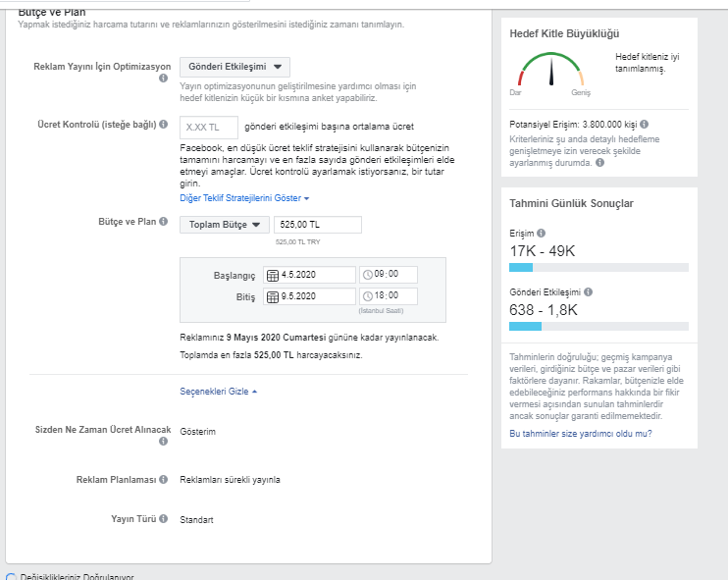Click clock icon in Bitiş time field

pos(367,296)
